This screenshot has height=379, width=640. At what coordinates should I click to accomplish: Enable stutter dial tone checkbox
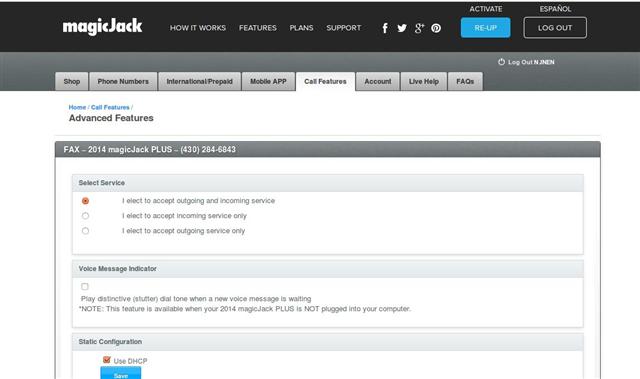click(84, 286)
